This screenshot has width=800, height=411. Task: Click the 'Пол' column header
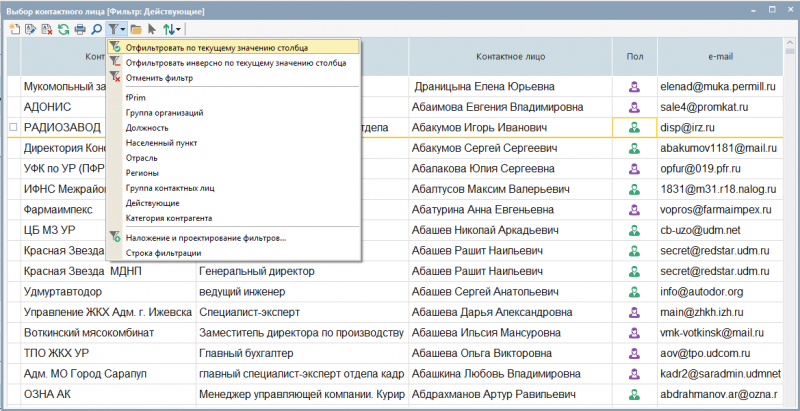tap(635, 57)
